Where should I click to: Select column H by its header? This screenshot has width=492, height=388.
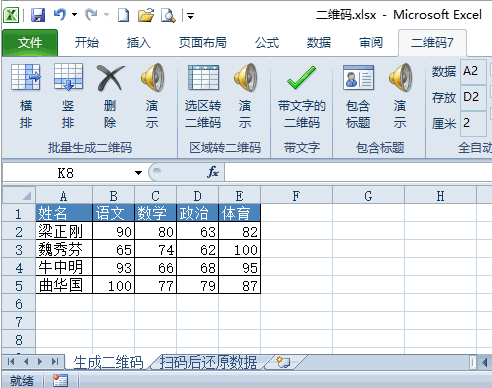[440, 196]
